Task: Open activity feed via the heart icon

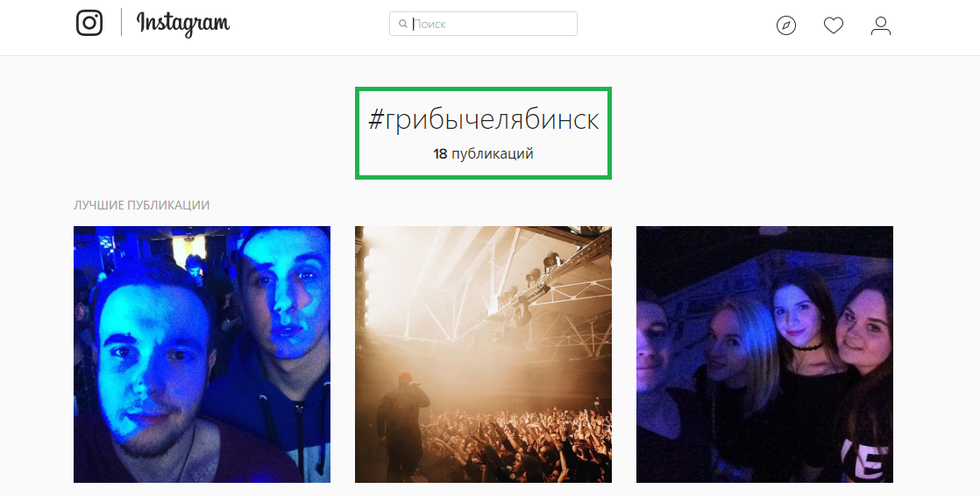Action: (x=833, y=25)
